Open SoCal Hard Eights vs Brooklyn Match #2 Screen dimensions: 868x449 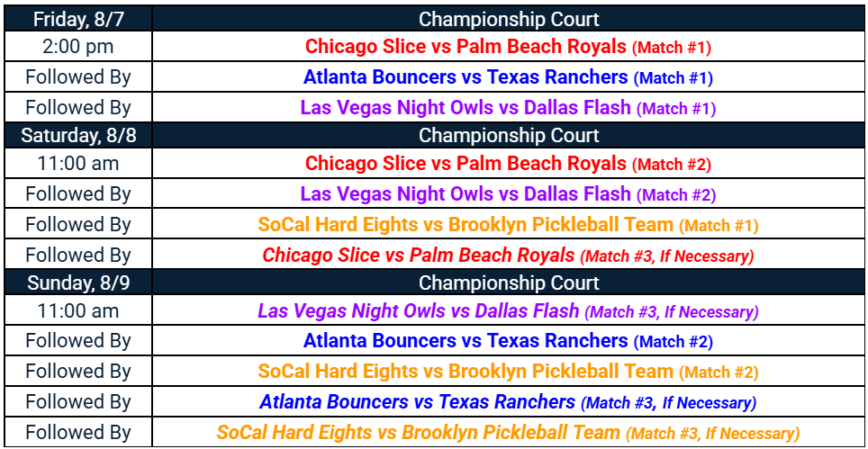click(x=508, y=371)
